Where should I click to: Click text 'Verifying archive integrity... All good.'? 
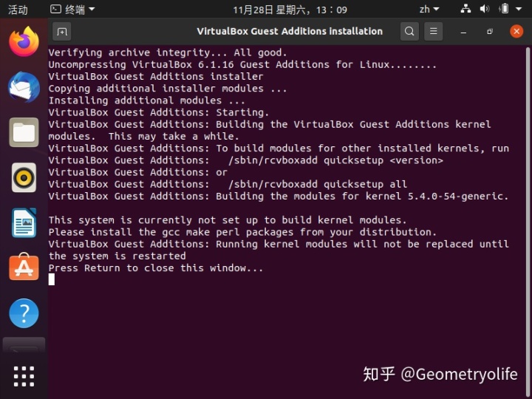(168, 53)
